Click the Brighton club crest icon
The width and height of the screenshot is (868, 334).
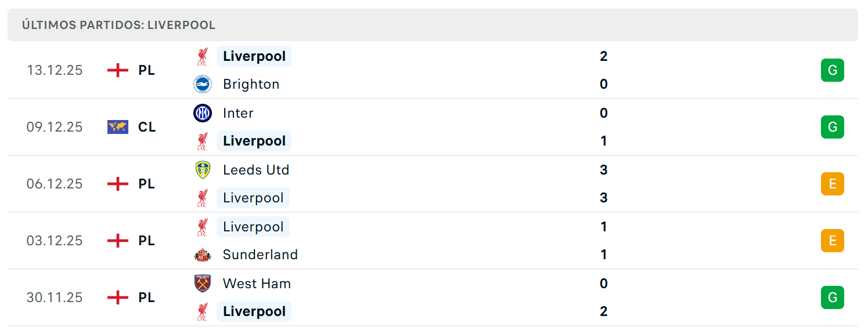203,84
